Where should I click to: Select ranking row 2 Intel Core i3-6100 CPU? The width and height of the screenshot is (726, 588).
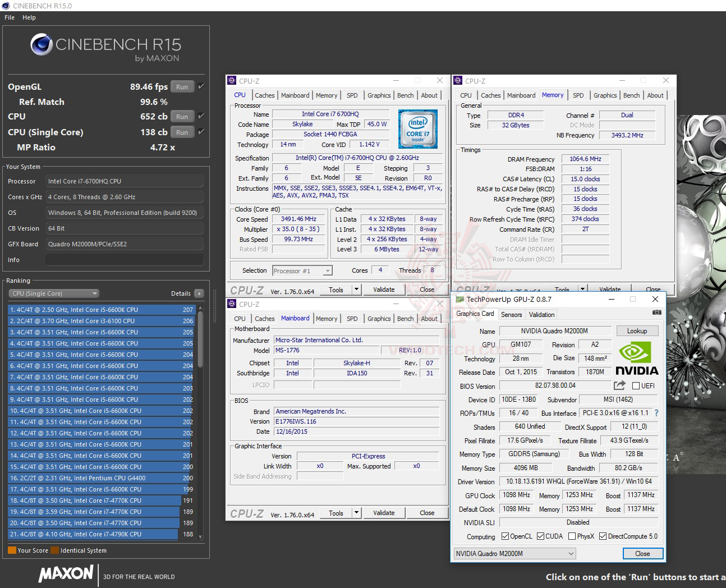click(x=101, y=321)
